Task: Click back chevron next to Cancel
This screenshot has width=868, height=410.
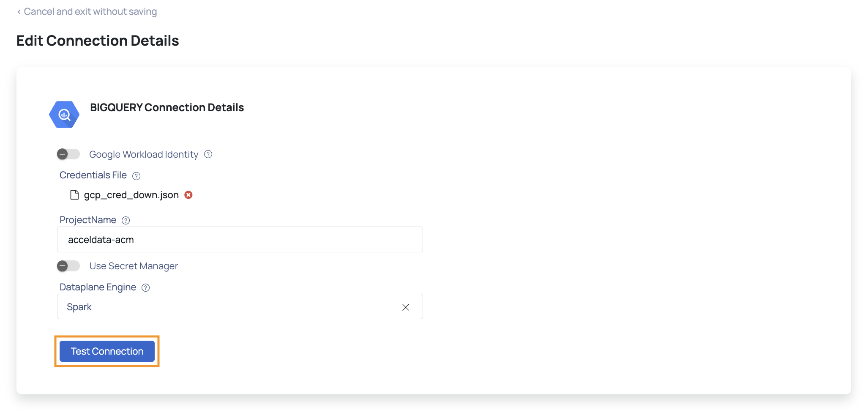Action: pos(19,12)
